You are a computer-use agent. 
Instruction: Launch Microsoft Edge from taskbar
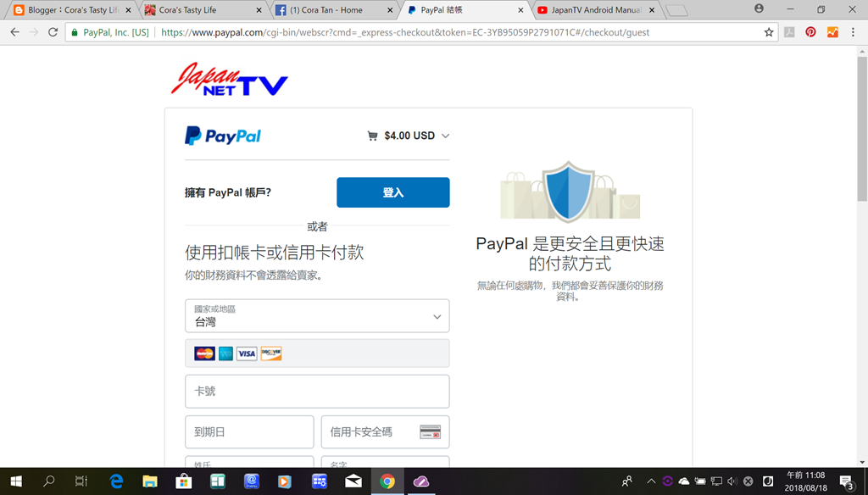coord(115,481)
